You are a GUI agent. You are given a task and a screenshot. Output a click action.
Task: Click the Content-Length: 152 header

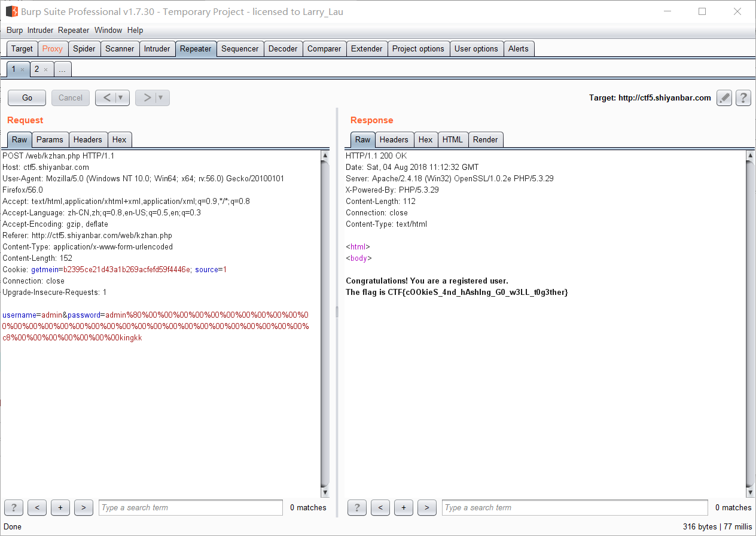(x=37, y=258)
